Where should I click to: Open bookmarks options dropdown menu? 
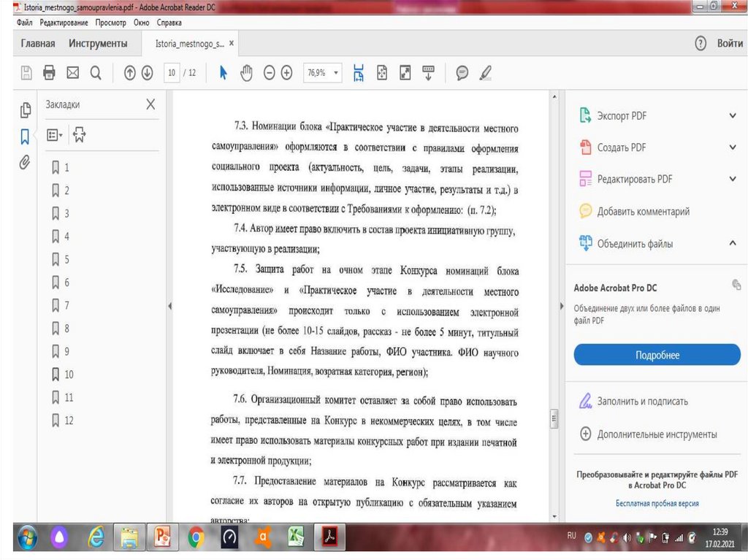click(x=55, y=135)
